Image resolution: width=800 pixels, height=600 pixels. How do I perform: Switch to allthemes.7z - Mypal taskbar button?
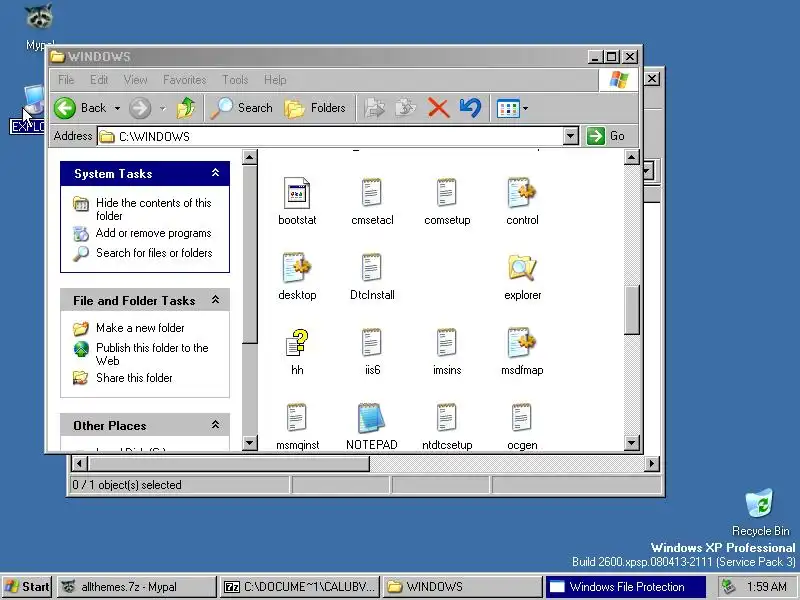(136, 587)
